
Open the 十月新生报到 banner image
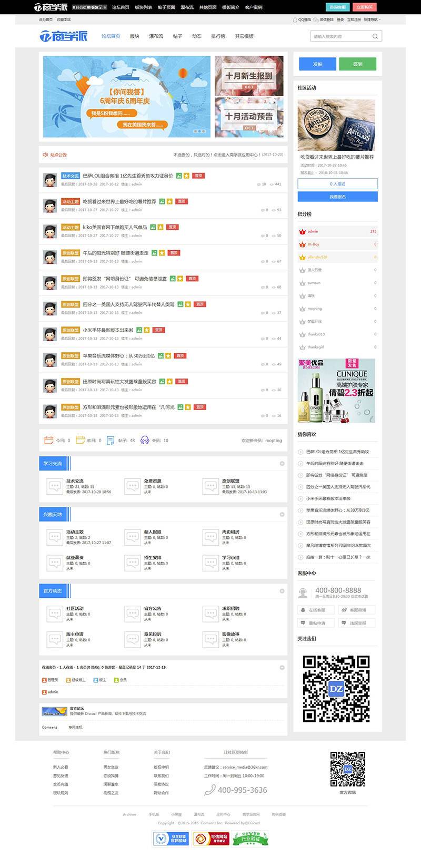(249, 76)
